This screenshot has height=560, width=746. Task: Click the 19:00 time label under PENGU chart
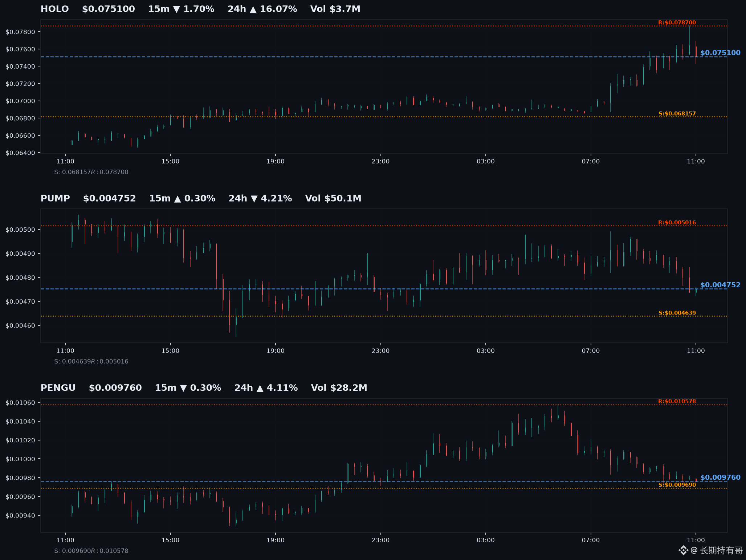[x=276, y=540]
